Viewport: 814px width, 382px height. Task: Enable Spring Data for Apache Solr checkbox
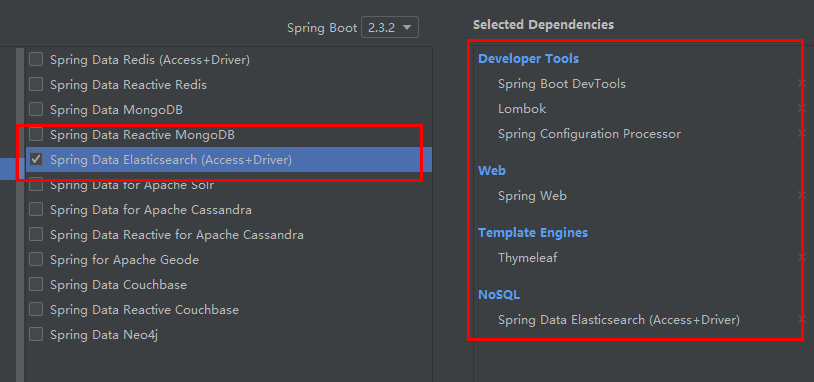[36, 185]
